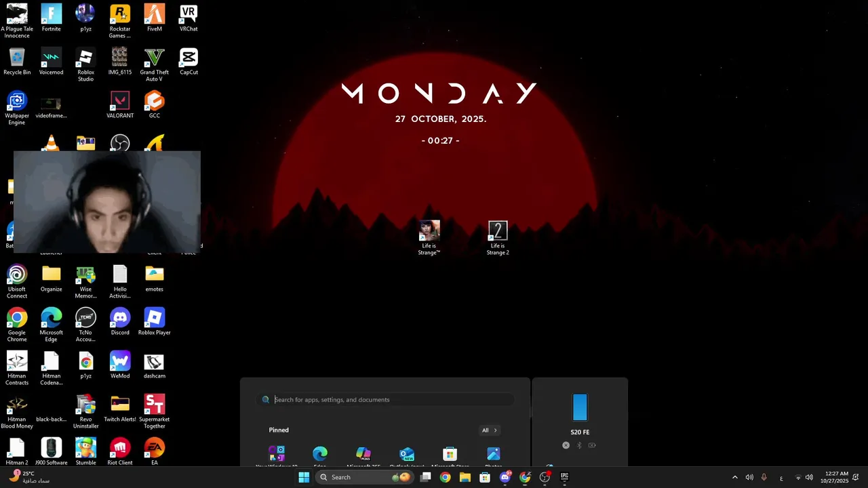
Task: Open the p1yz Chrome file near WeMod
Action: (85, 365)
